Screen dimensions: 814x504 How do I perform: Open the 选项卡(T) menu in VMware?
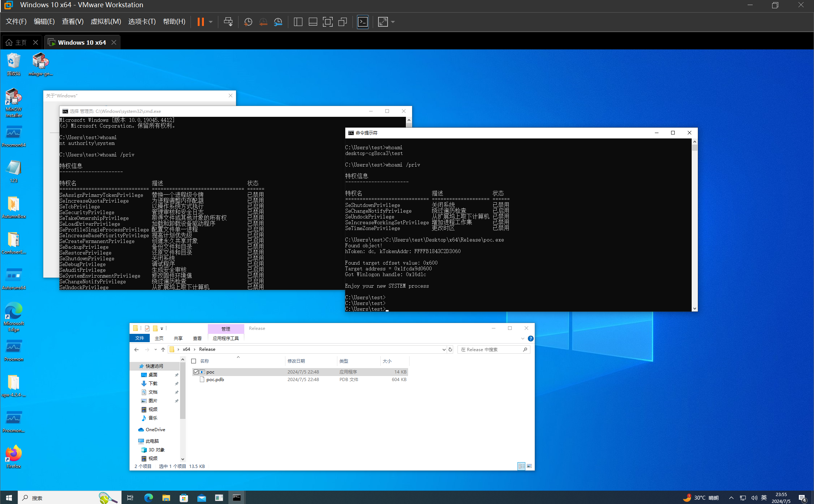coord(142,22)
